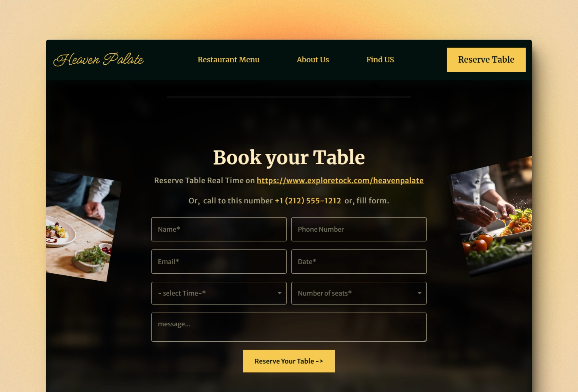Click the Email input field
Image resolution: width=578 pixels, height=392 pixels.
219,262
